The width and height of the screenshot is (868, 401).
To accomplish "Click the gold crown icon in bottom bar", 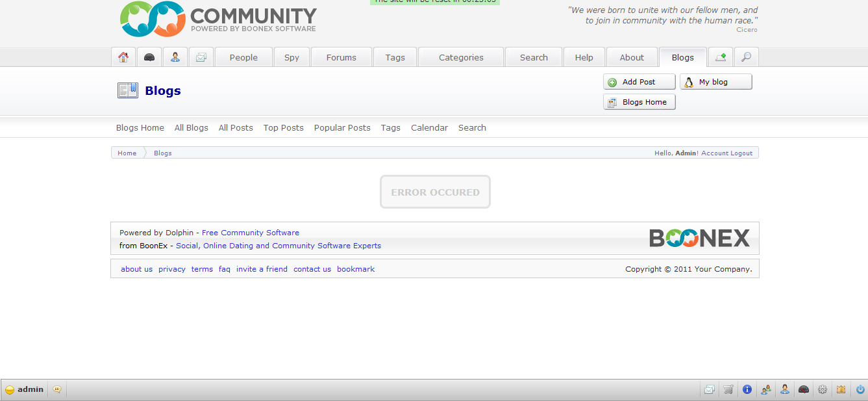I will (x=841, y=389).
